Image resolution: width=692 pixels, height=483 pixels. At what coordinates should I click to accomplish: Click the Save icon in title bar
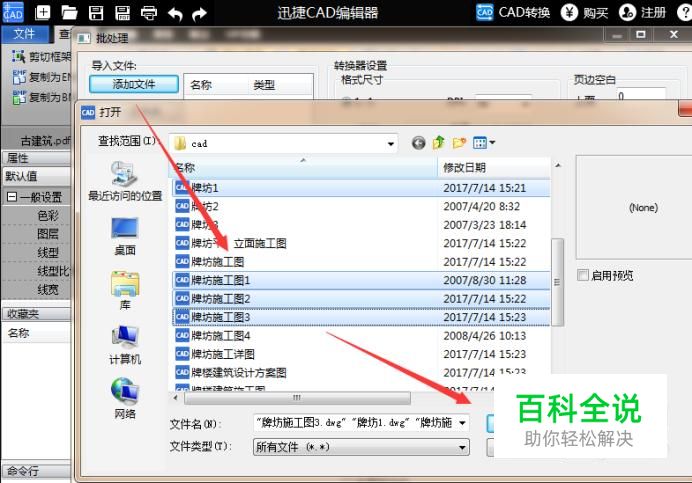click(x=96, y=12)
